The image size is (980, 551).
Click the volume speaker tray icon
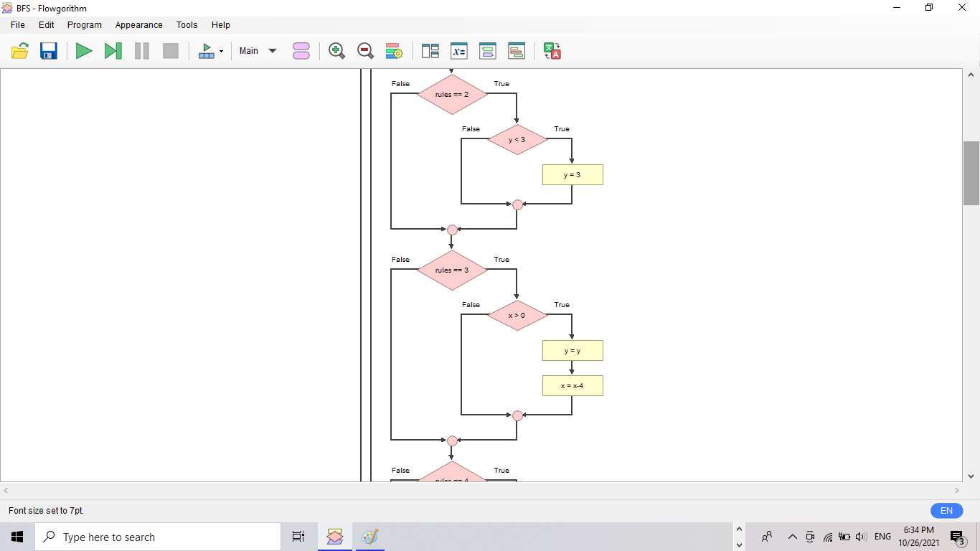(862, 537)
